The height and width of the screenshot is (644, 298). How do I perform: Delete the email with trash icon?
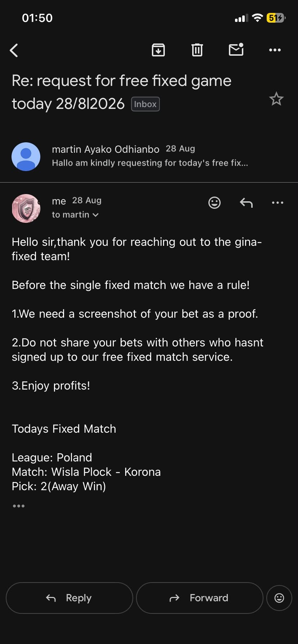click(x=197, y=50)
